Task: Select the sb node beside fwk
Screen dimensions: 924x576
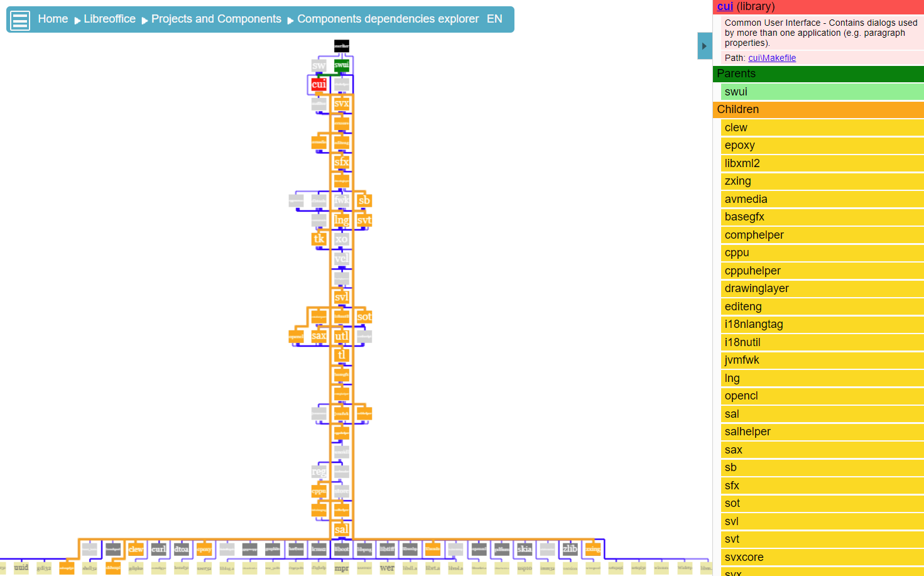Action: (x=364, y=200)
